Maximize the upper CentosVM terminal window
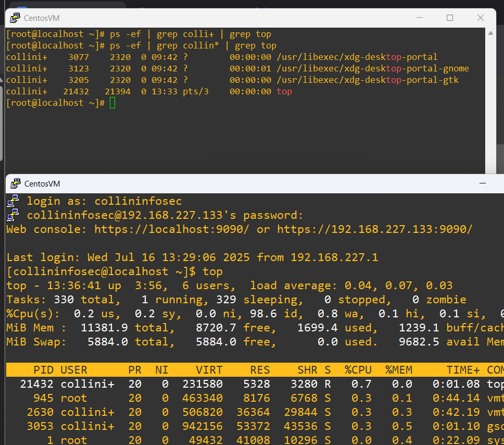This screenshot has width=504, height=445. coord(450,18)
